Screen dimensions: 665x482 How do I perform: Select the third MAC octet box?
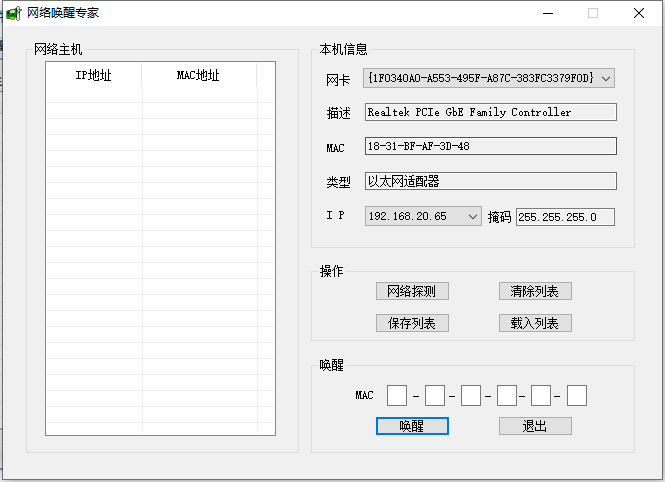[471, 396]
